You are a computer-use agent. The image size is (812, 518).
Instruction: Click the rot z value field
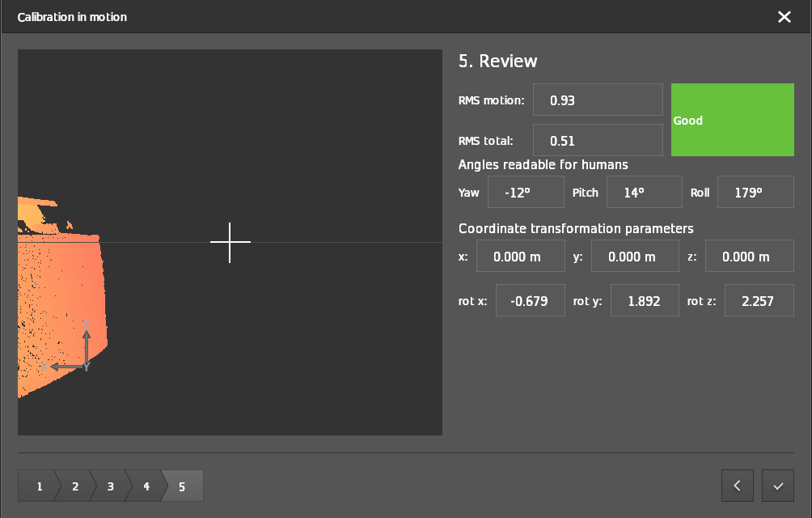759,301
